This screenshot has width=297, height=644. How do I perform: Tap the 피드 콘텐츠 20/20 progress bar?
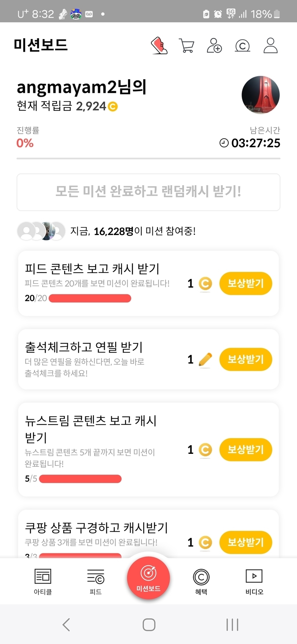tap(90, 298)
